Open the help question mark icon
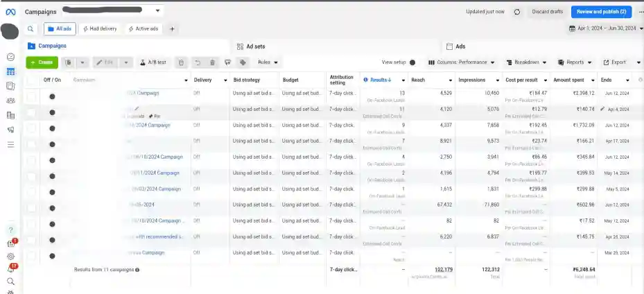Screen dimensions: 644x294 pos(10,230)
